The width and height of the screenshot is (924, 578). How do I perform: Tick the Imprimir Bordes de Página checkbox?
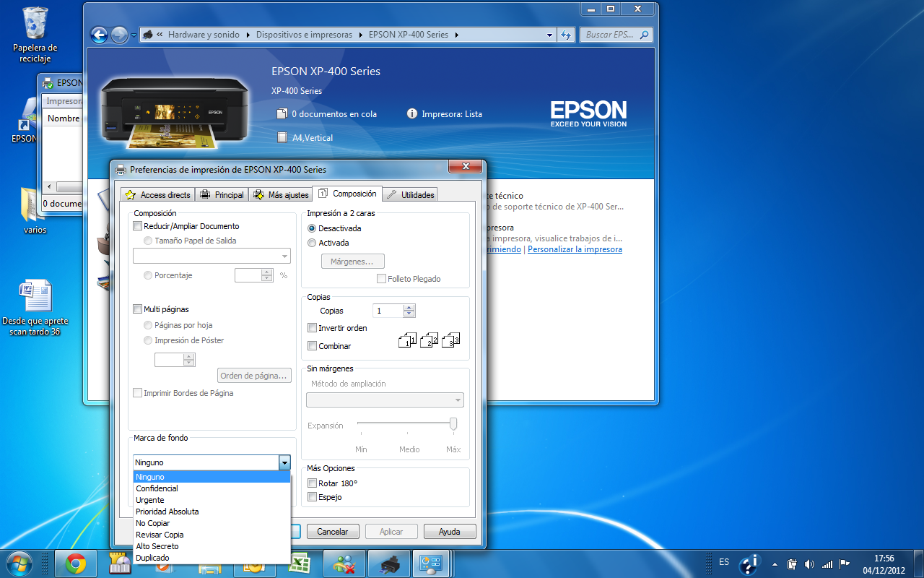point(138,393)
